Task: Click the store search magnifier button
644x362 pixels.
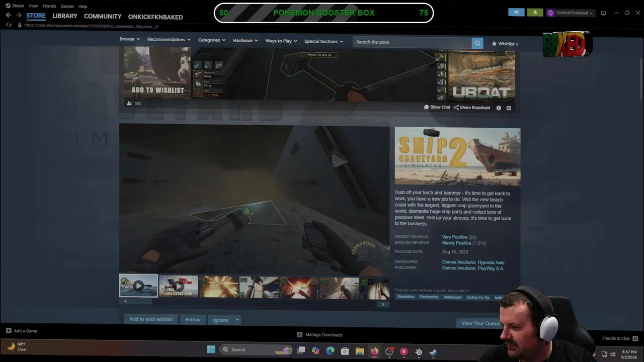Action: click(x=477, y=43)
